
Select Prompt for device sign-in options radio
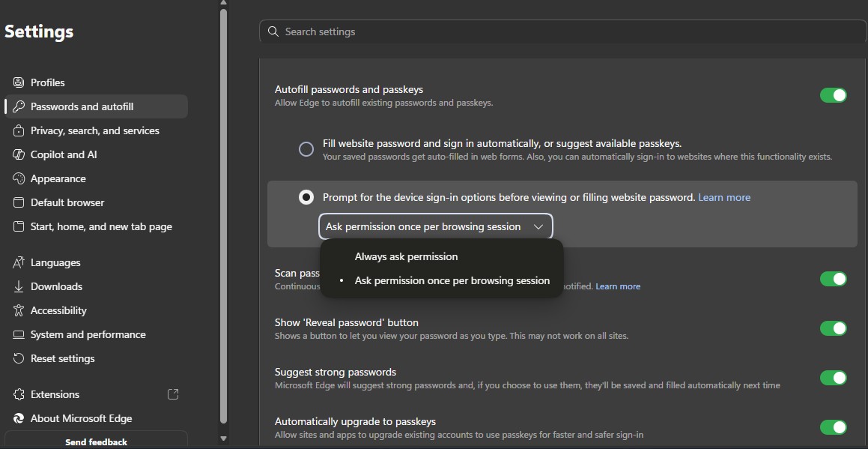point(306,197)
